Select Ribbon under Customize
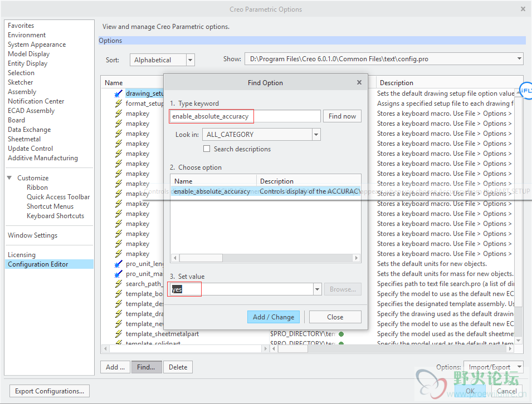The height and width of the screenshot is (404, 532). [x=37, y=188]
